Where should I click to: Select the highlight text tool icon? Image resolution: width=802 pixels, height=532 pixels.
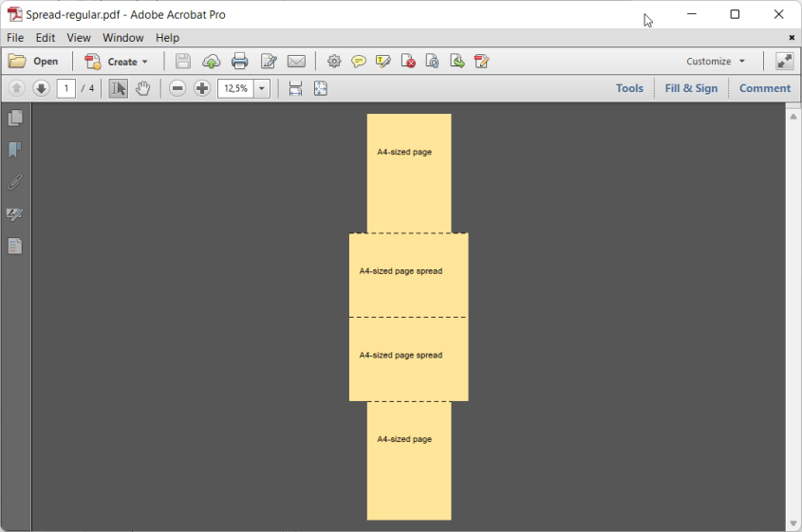tap(382, 62)
